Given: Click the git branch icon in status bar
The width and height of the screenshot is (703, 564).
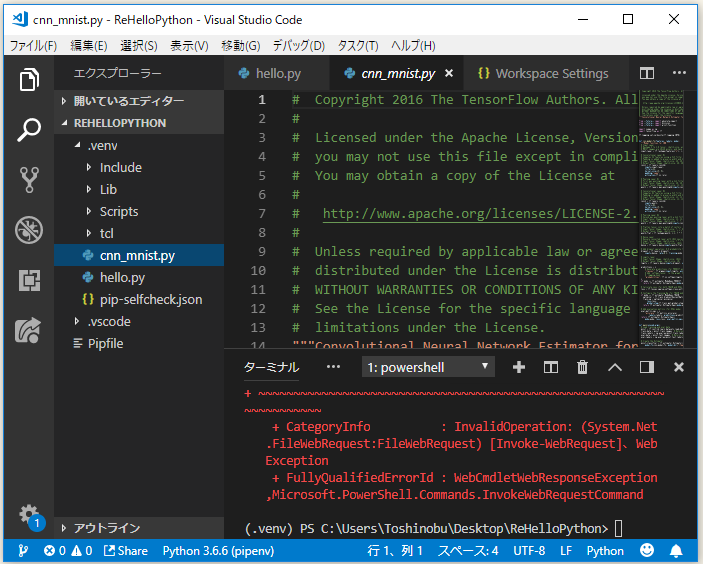Looking at the screenshot, I should (23, 551).
